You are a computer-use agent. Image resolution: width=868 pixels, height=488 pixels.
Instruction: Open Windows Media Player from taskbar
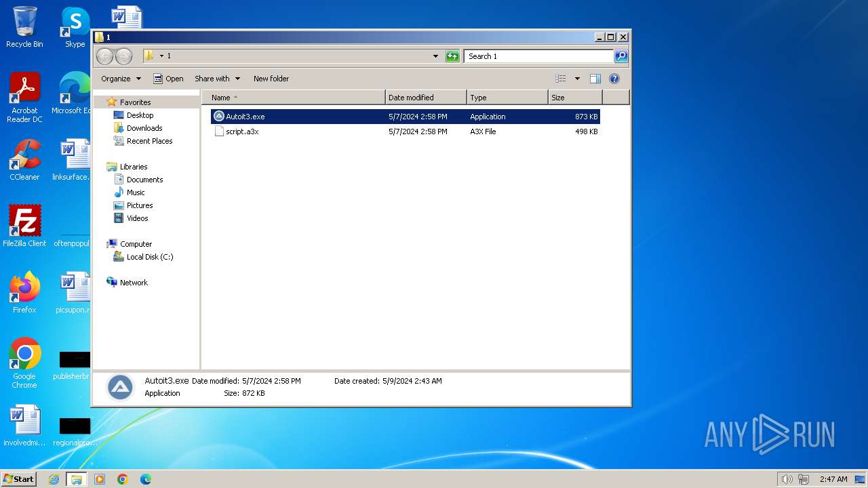pyautogui.click(x=100, y=479)
